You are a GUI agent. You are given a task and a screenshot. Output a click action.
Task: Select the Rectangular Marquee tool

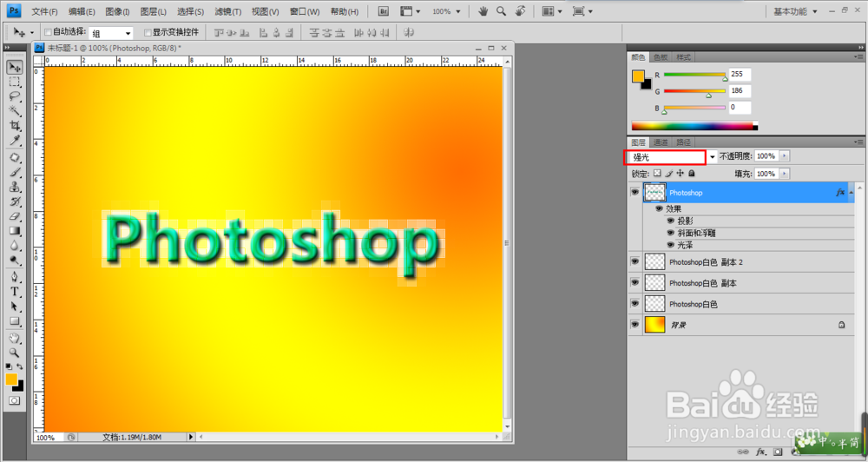coord(15,82)
